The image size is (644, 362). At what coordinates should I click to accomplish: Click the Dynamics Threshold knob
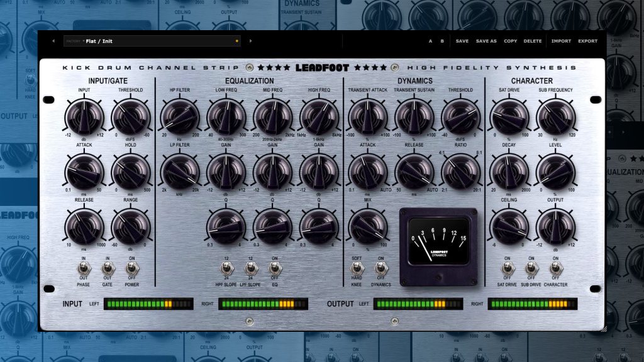(460, 117)
